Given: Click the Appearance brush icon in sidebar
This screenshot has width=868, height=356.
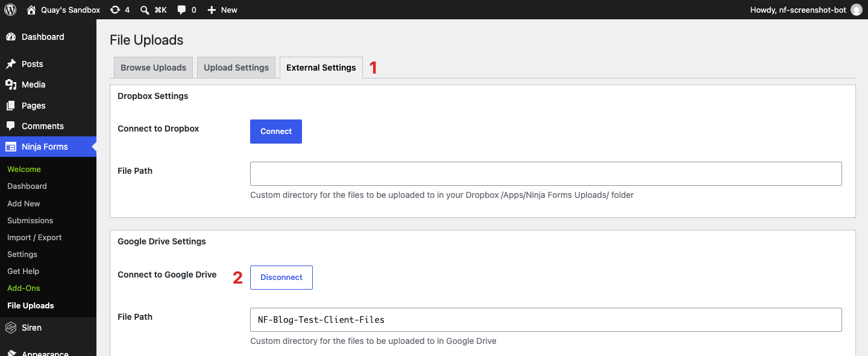Looking at the screenshot, I should [x=11, y=352].
